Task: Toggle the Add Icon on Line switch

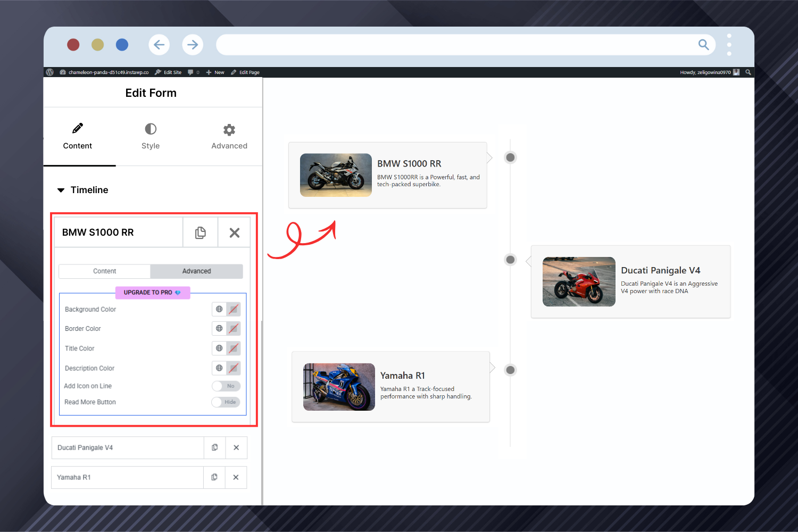Action: pyautogui.click(x=226, y=386)
